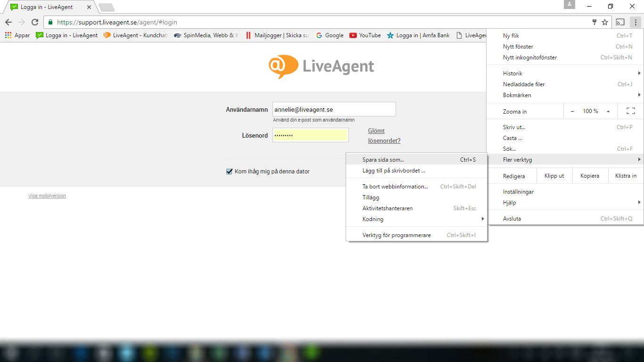Expand the Hjälp submenu
The height and width of the screenshot is (362, 644).
coord(565,203)
